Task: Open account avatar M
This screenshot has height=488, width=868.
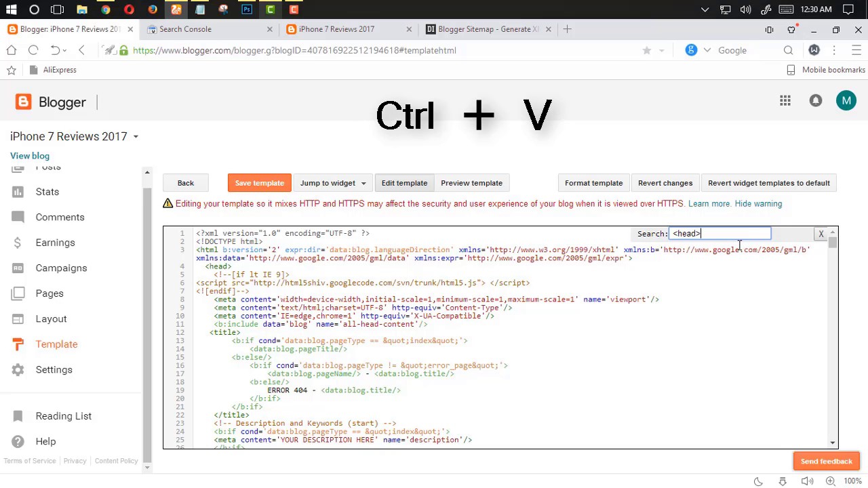Action: pos(846,101)
